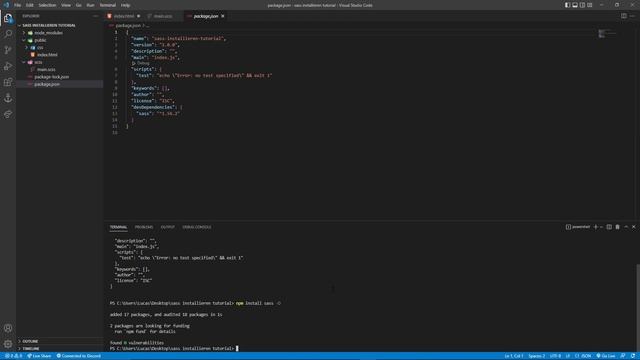Open the Run and Debug view

[x=8, y=66]
